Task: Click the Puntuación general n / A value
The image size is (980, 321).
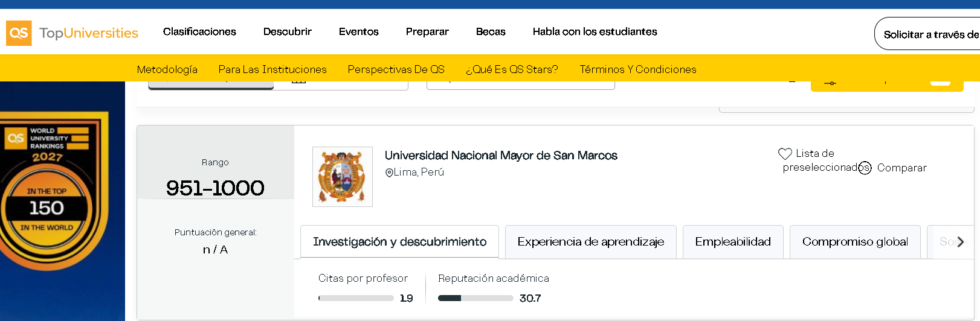Action: click(215, 250)
